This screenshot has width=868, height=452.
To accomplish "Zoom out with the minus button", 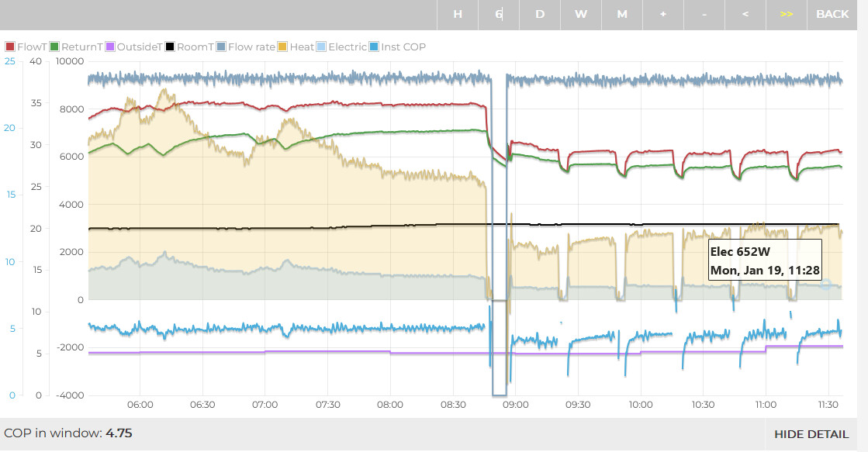I will tap(704, 14).
